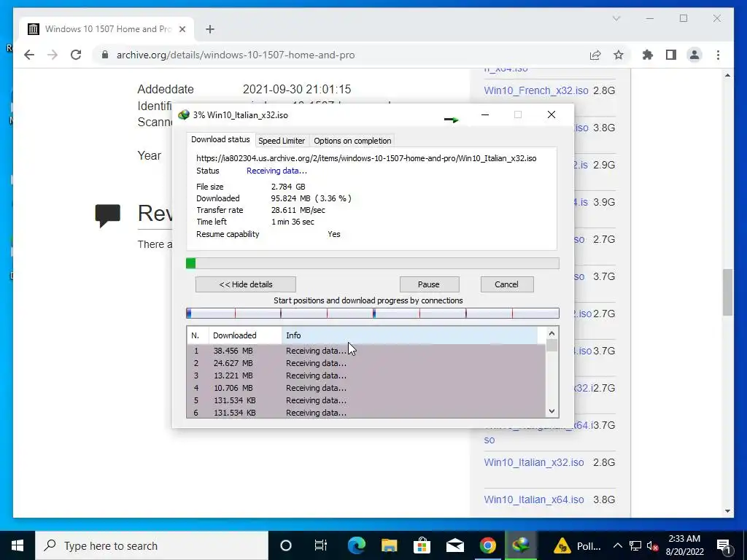The height and width of the screenshot is (560, 747).
Task: Click the taskbar search box
Action: (152, 545)
